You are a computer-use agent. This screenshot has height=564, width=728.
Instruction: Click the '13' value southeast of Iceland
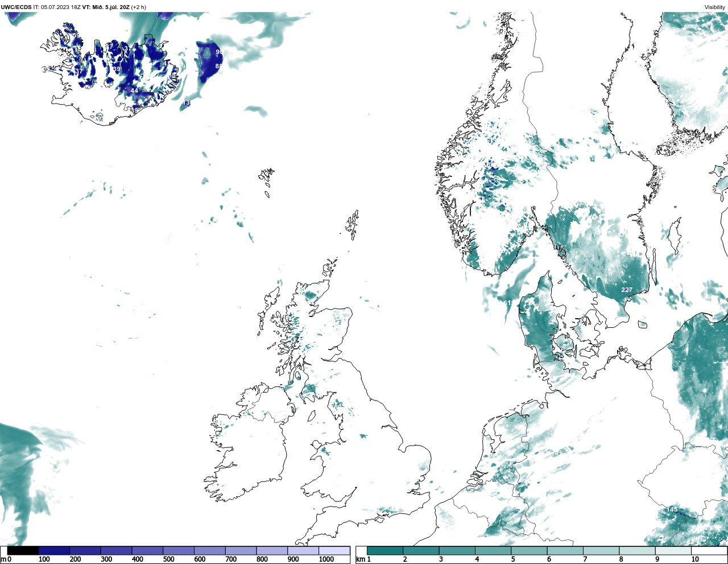[186, 102]
